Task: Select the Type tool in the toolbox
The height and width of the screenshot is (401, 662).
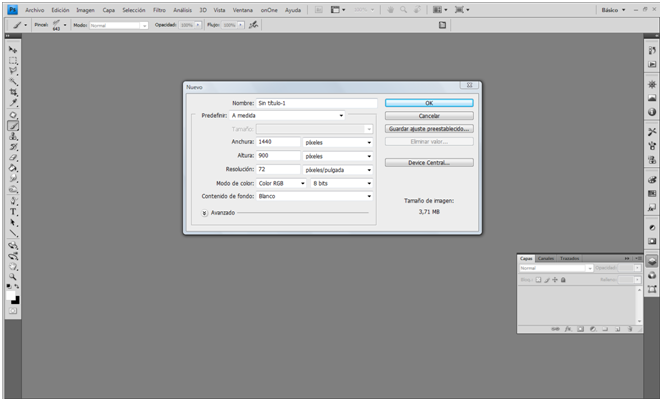Action: click(x=13, y=212)
